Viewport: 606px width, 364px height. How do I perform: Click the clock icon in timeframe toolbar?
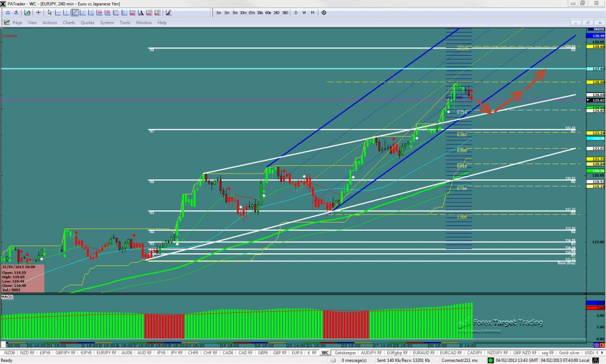click(x=323, y=12)
